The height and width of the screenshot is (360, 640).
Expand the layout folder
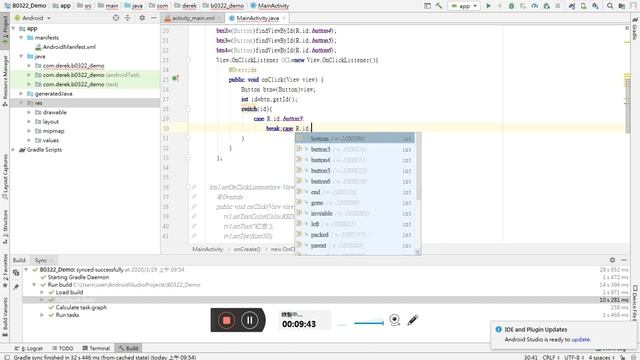[x=29, y=122]
